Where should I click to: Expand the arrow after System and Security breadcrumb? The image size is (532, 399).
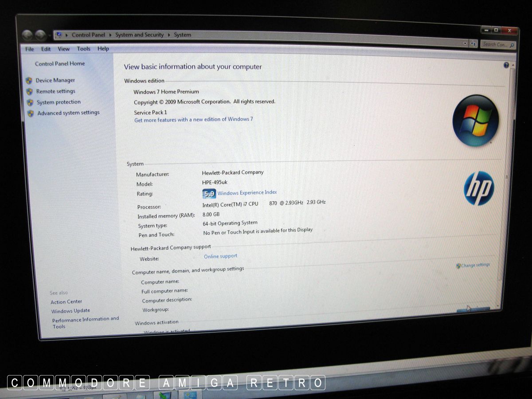pyautogui.click(x=168, y=35)
